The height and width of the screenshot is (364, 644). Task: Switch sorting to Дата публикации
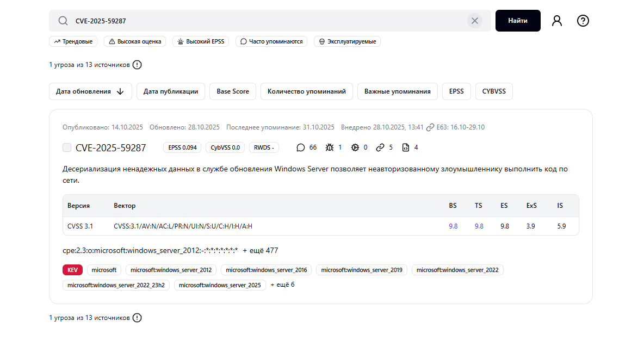coord(171,91)
